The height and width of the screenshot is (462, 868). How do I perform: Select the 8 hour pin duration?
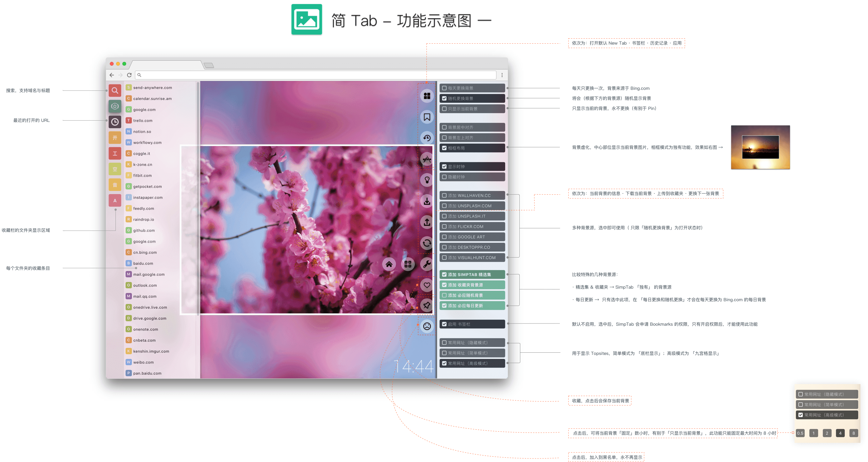(x=853, y=433)
